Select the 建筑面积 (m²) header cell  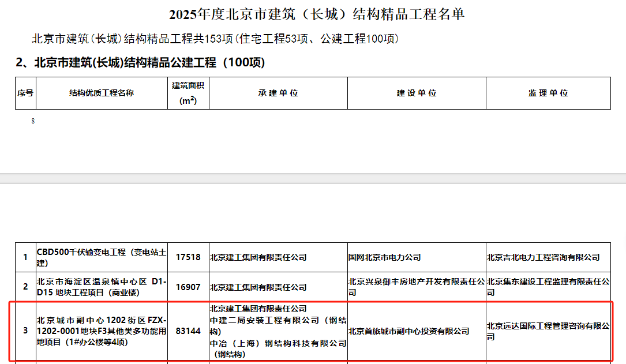pyautogui.click(x=188, y=93)
